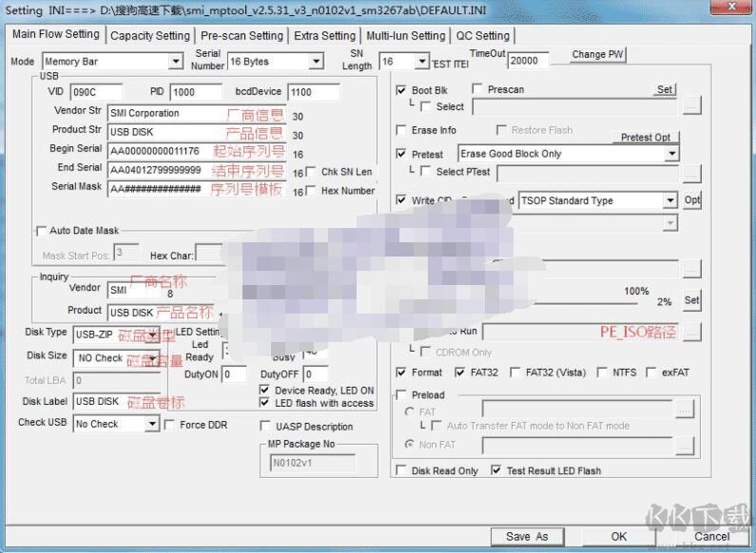Click the VID input field
Screen dimensions: 756x553
click(96, 92)
